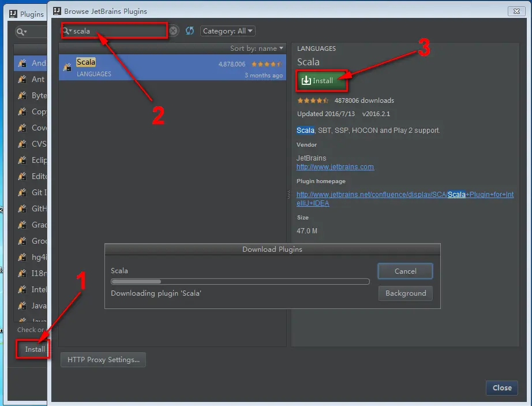Click the '3 months ago' text in results
This screenshot has height=406, width=532.
tap(264, 75)
